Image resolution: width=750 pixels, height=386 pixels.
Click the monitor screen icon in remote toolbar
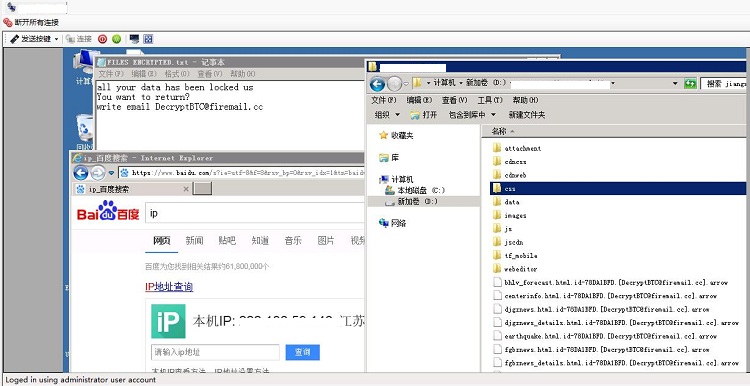tap(134, 39)
